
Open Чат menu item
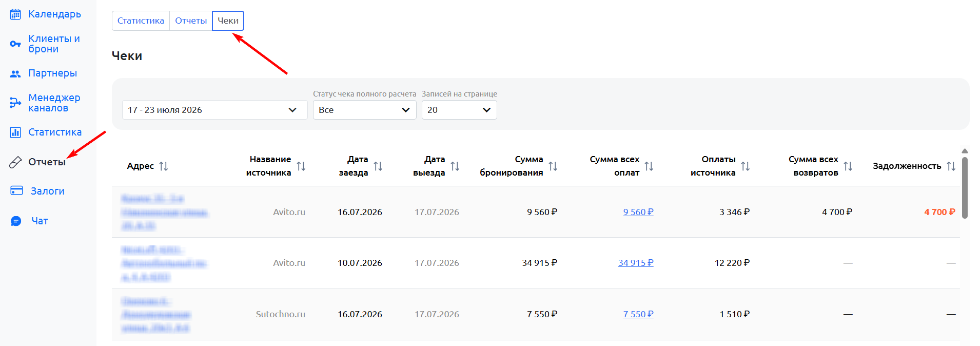pyautogui.click(x=40, y=221)
